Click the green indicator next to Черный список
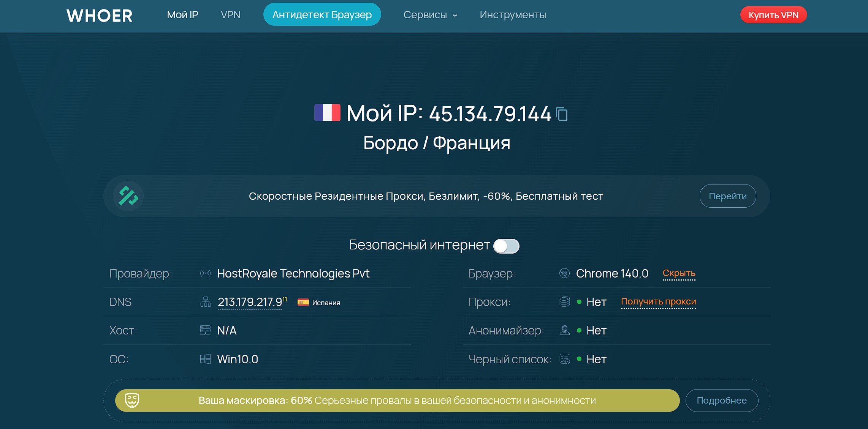 (579, 359)
